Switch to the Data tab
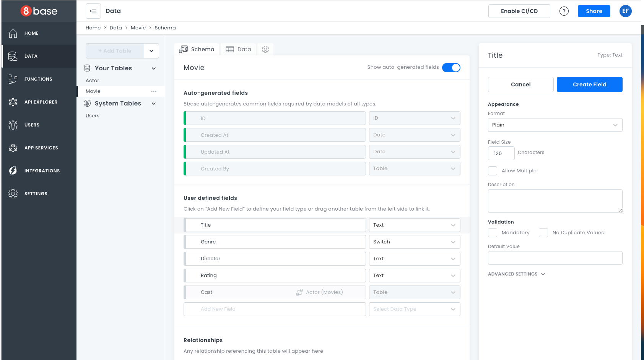The height and width of the screenshot is (360, 644). [239, 49]
